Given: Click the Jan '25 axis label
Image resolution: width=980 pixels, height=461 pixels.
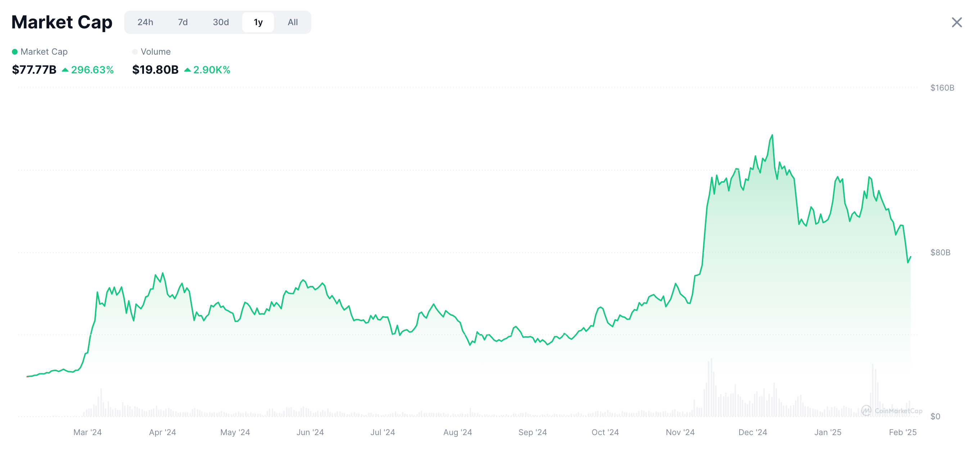Looking at the screenshot, I should click(828, 432).
